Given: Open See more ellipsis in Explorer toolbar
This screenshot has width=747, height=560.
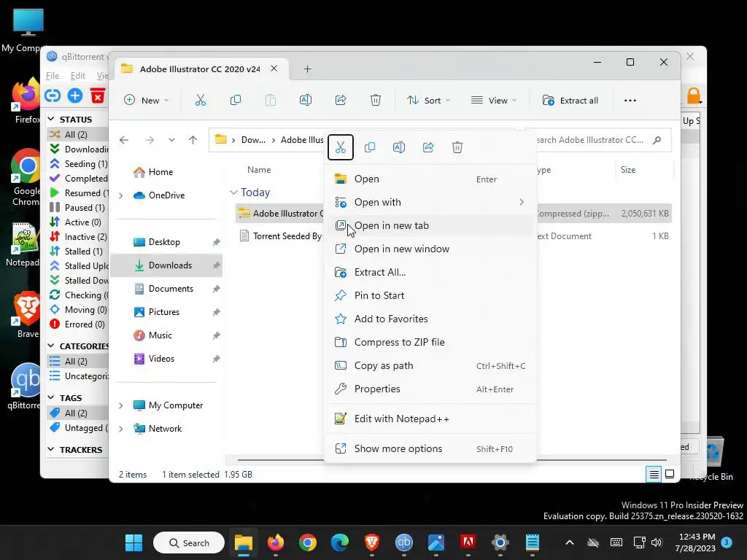Looking at the screenshot, I should (630, 101).
